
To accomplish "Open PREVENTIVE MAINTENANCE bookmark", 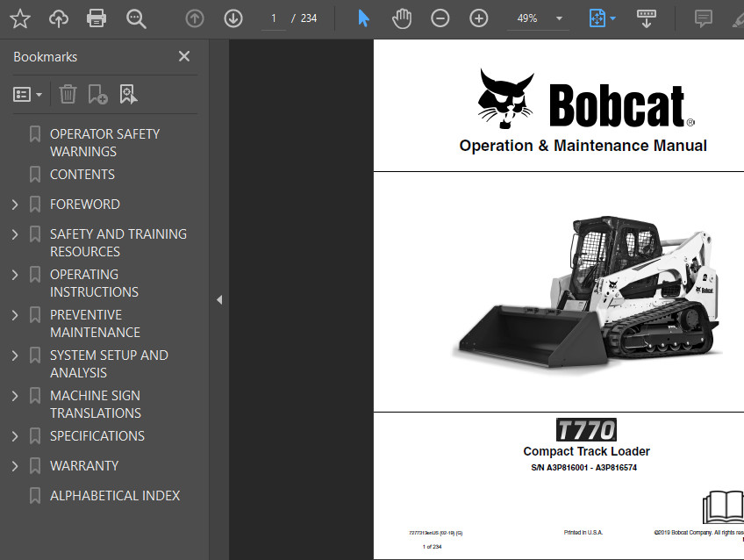I will [x=95, y=323].
